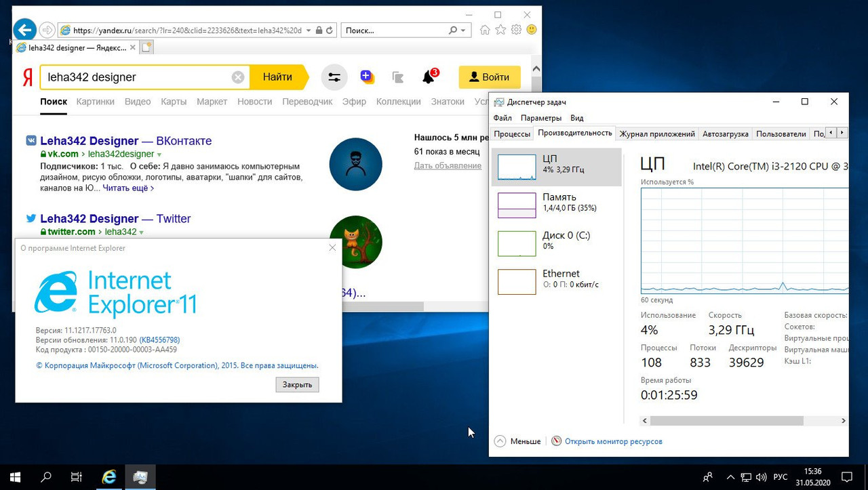Click the yellow Найти search button
The width and height of the screenshot is (868, 490).
pyautogui.click(x=278, y=77)
